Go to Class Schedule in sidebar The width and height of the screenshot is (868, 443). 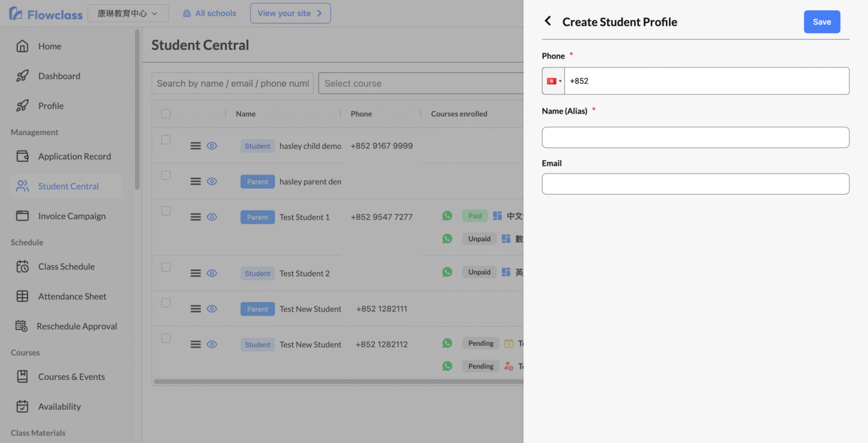click(x=66, y=266)
